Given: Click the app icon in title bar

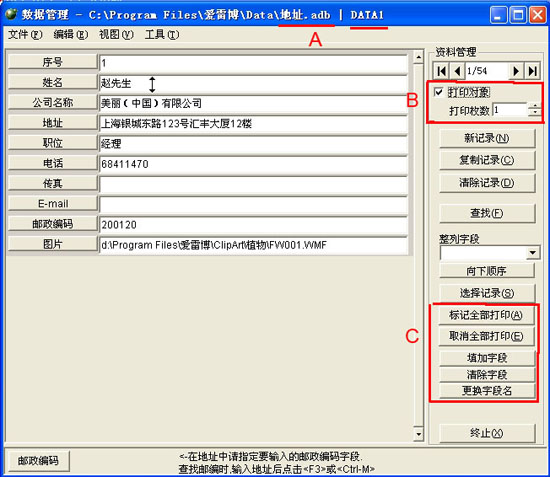Looking at the screenshot, I should [x=11, y=14].
